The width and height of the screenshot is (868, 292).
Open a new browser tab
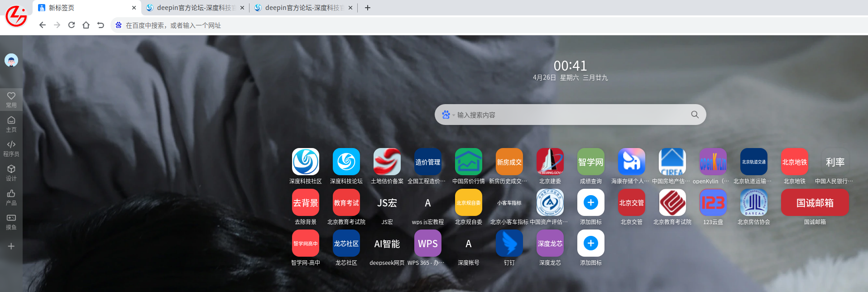pos(368,8)
